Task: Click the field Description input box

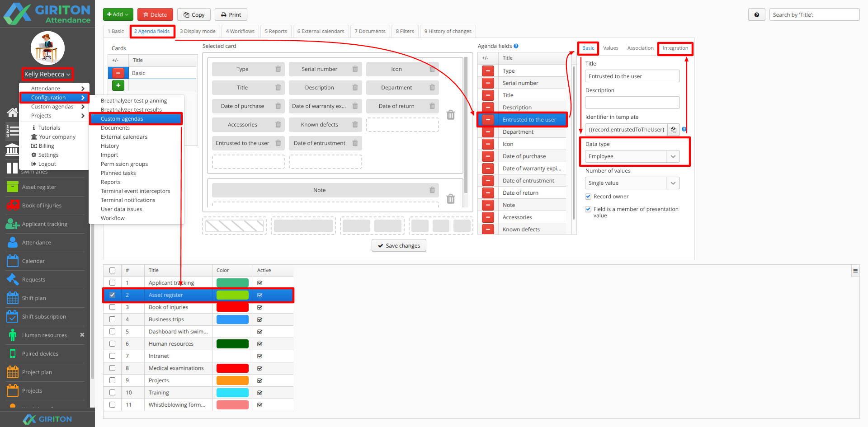Action: coord(632,103)
